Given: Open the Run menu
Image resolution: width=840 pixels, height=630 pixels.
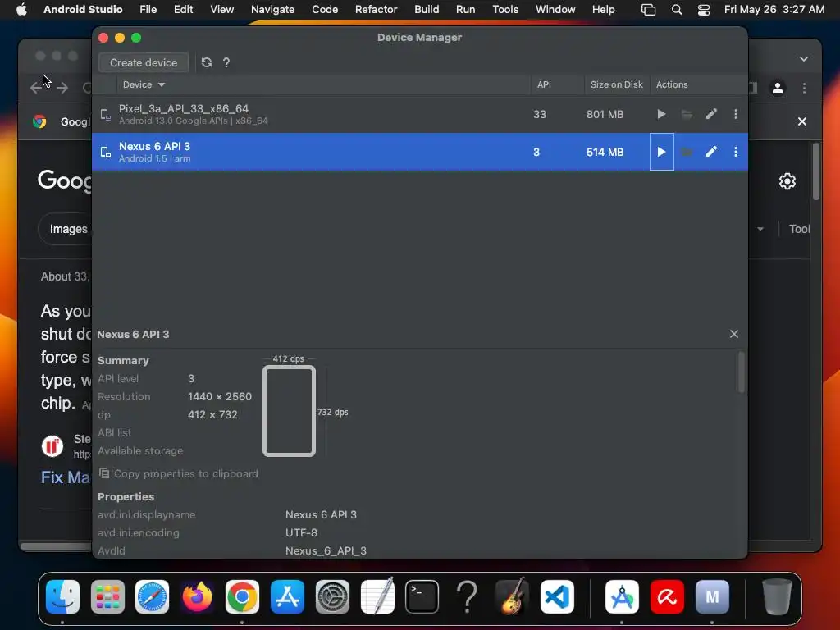Looking at the screenshot, I should pos(466,9).
